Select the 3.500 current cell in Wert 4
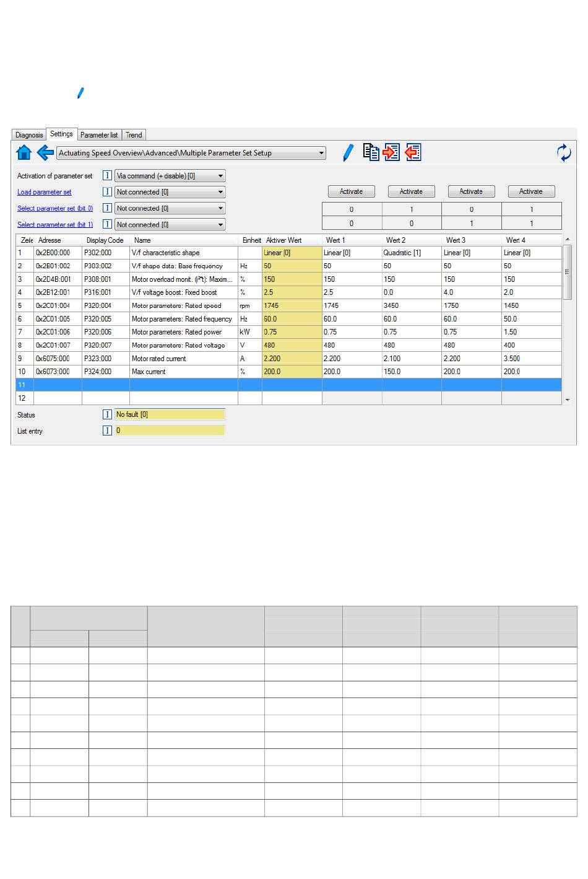 [532, 359]
